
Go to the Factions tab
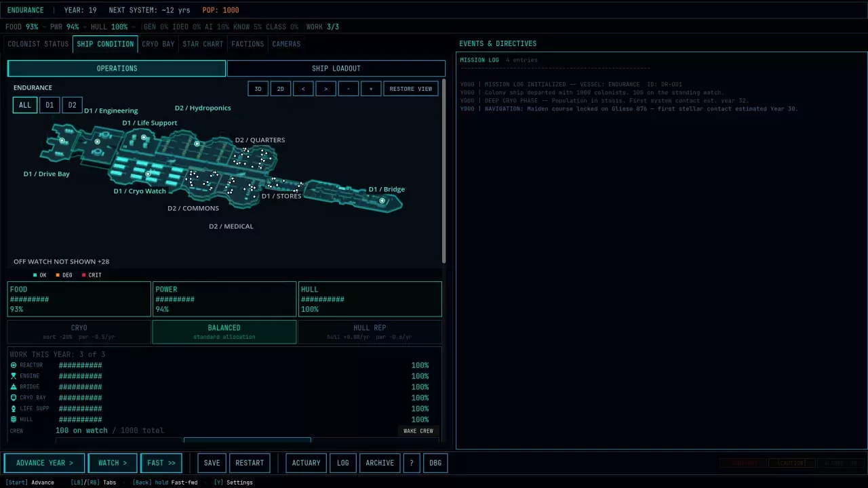(248, 44)
